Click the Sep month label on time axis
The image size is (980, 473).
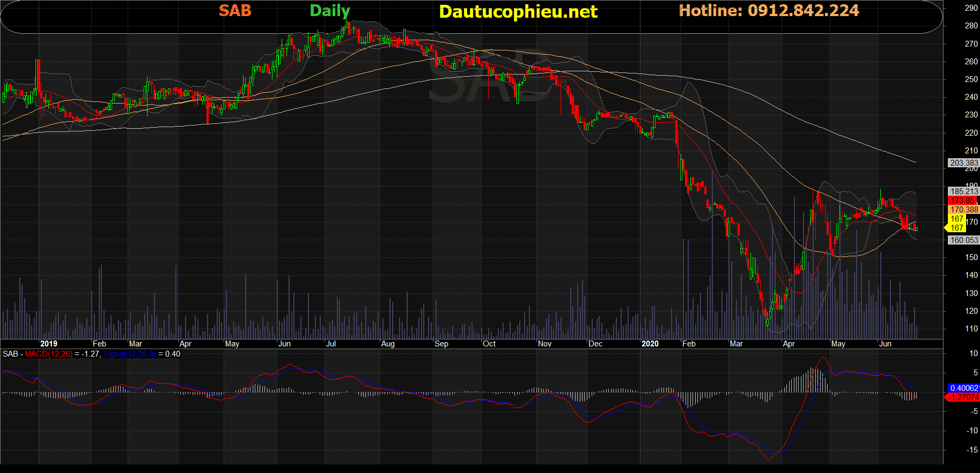(x=441, y=344)
